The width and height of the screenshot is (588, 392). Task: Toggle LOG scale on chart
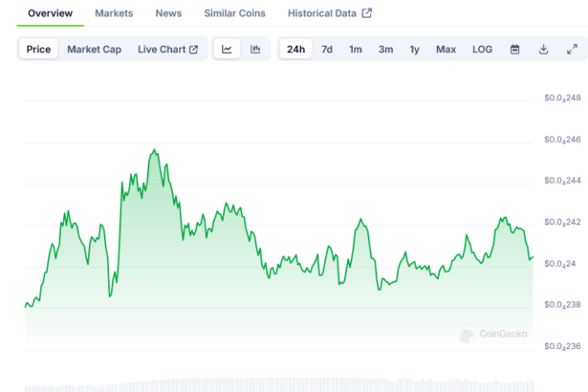[x=483, y=49]
